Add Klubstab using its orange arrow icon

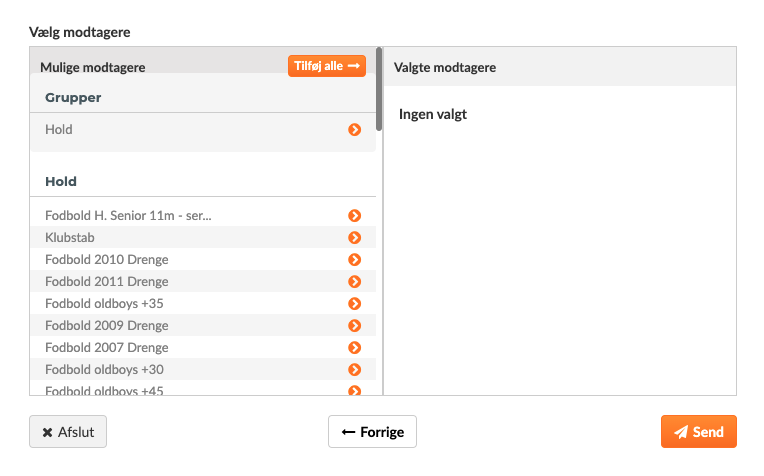click(x=354, y=237)
